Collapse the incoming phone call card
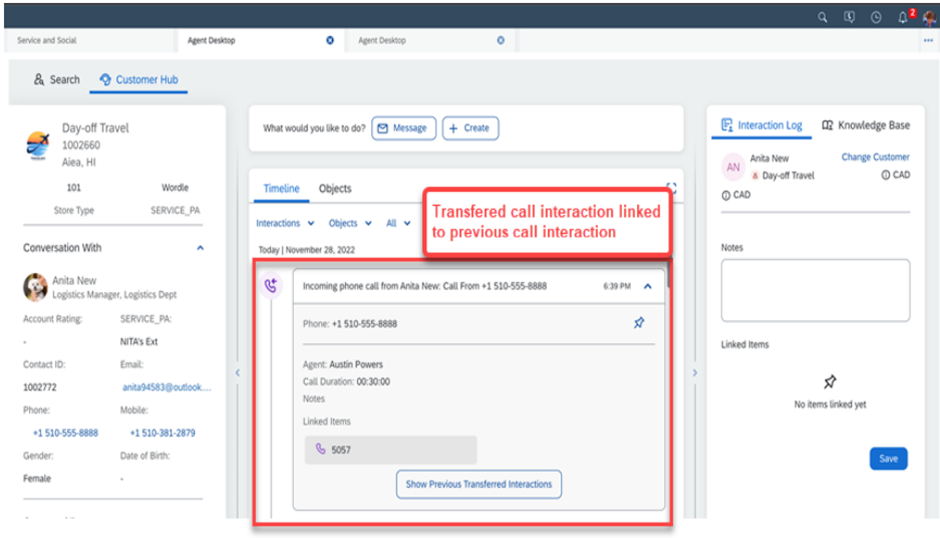This screenshot has width=940, height=538. 647,286
